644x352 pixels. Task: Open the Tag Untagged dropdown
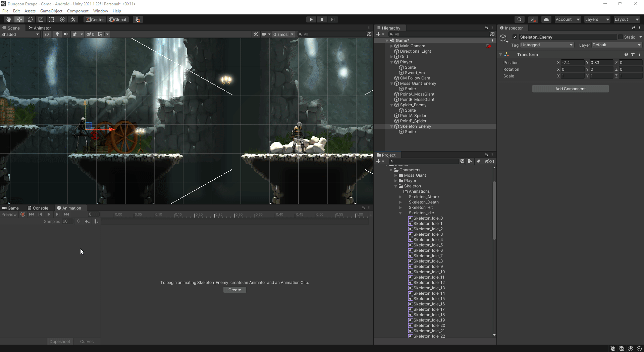547,45
